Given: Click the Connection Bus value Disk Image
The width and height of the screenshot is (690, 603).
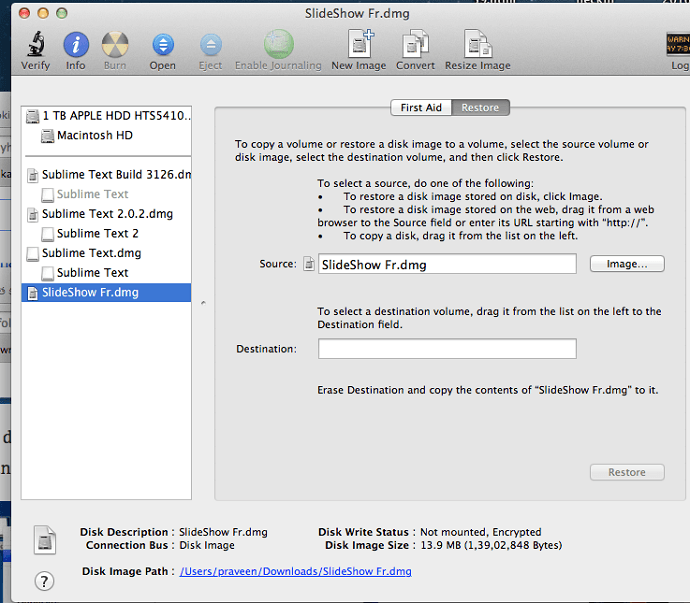Looking at the screenshot, I should click(x=207, y=545).
